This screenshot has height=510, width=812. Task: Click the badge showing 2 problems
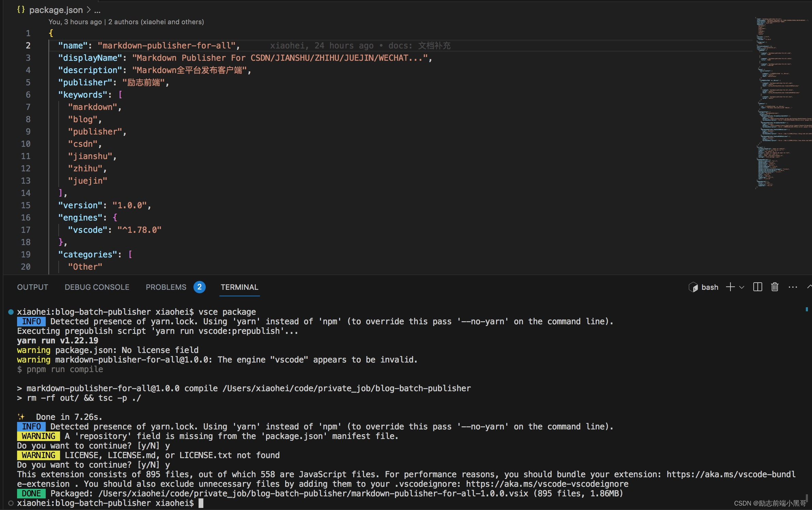click(x=200, y=287)
